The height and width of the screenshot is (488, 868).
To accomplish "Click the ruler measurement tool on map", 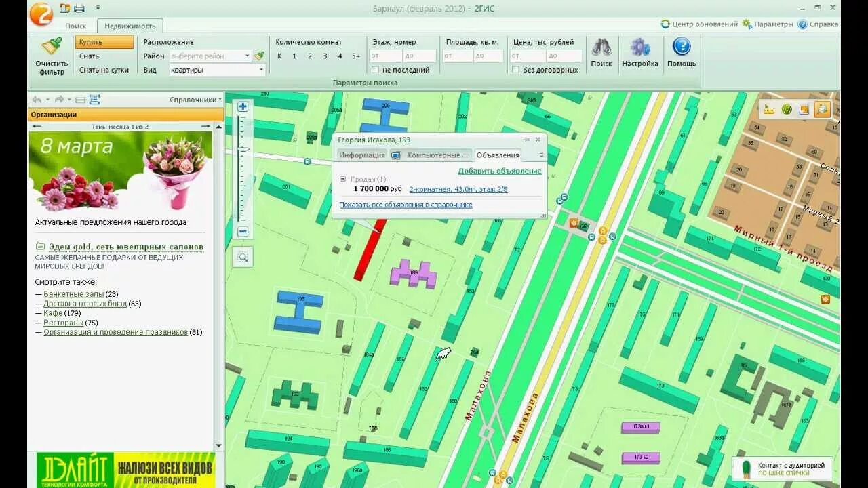I will point(769,109).
